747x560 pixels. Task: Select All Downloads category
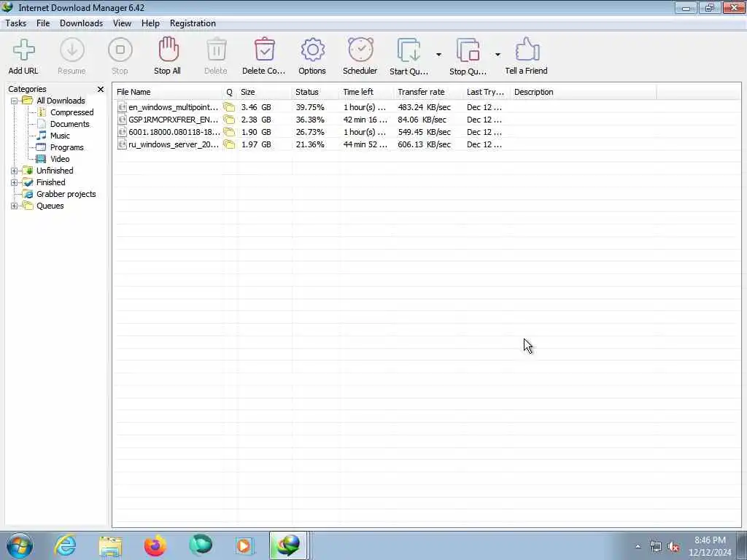click(x=61, y=101)
